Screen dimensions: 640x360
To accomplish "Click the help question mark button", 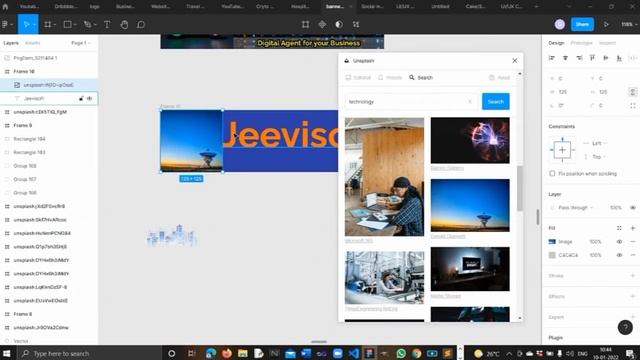I will 625,327.
